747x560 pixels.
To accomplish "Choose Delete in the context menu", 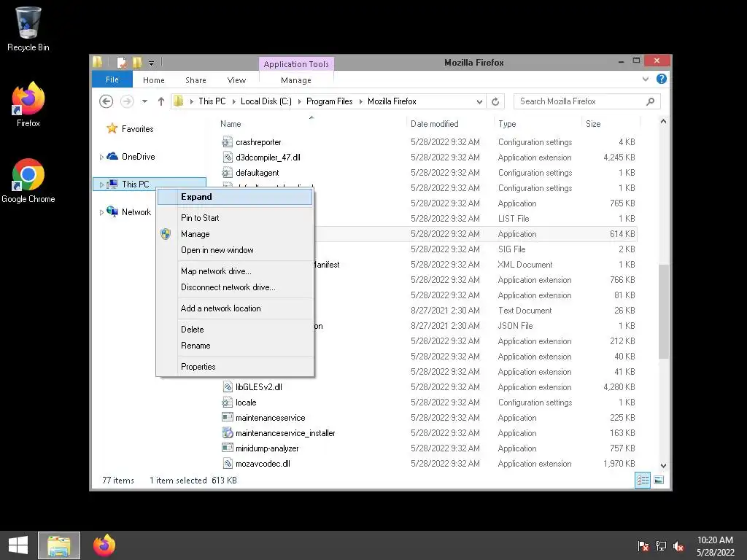I will 235,329.
